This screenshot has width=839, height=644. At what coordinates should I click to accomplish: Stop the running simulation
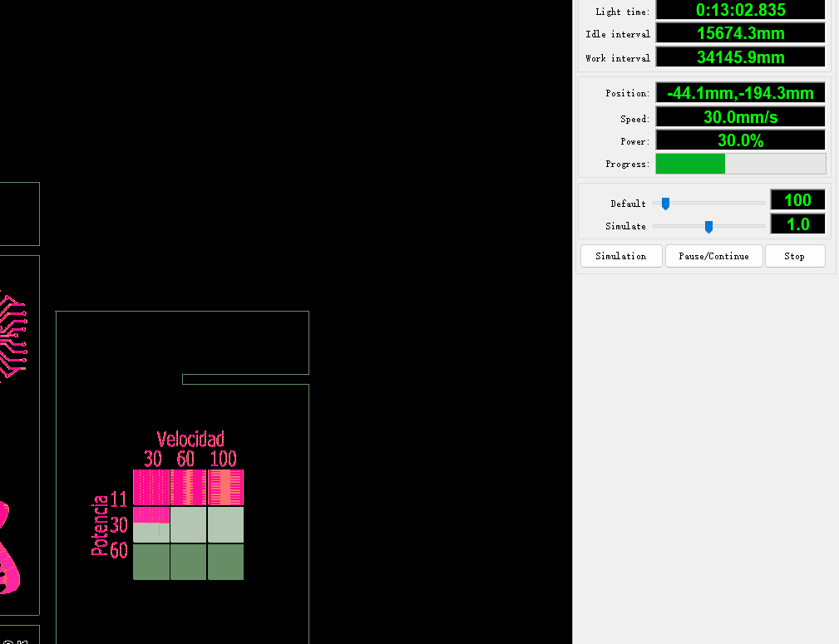(794, 256)
